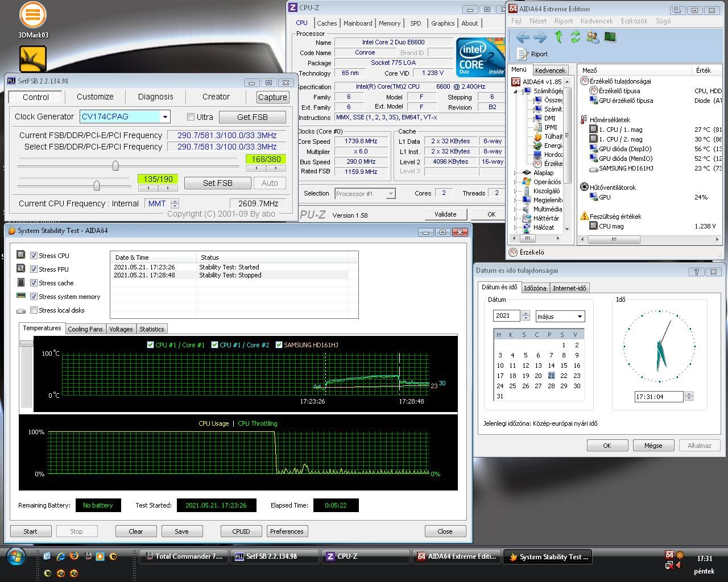Open the Eszközök menu in AIDA64
Screen dimensions: 728x582
pyautogui.click(x=634, y=21)
